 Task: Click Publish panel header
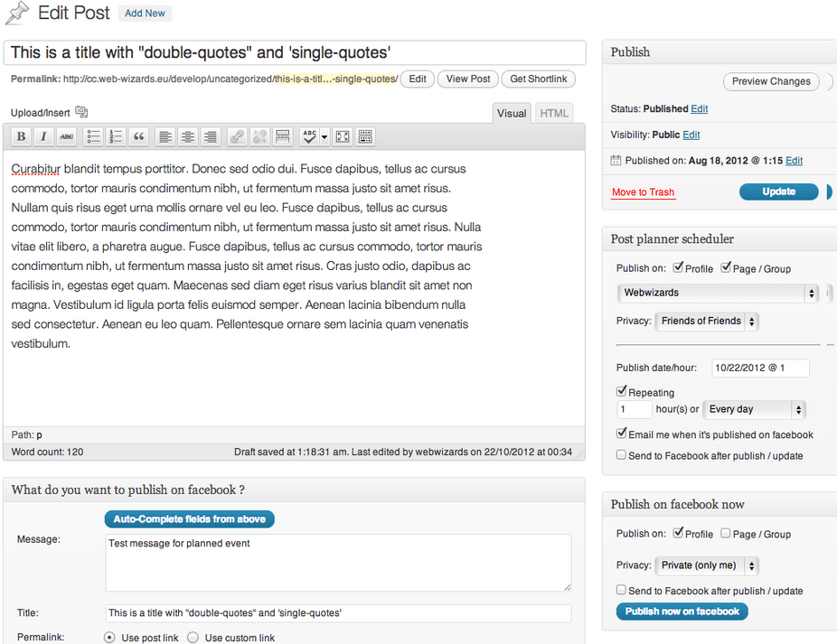[x=719, y=52]
